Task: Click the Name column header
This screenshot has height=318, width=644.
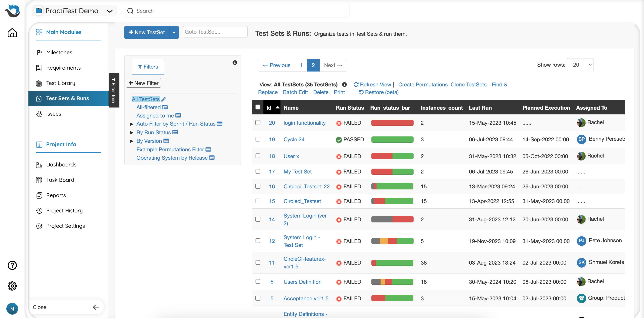Action: tap(291, 108)
